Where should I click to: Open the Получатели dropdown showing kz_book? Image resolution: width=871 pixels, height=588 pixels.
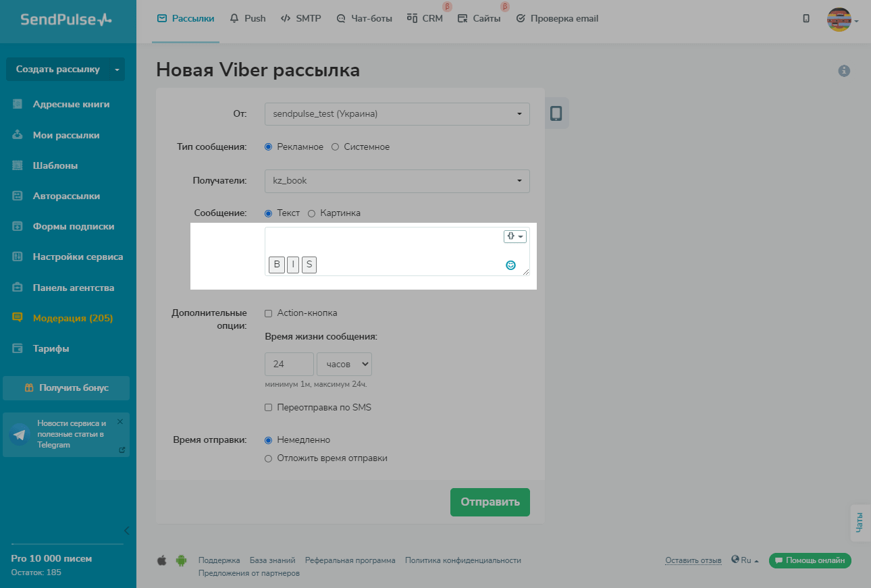[397, 181]
